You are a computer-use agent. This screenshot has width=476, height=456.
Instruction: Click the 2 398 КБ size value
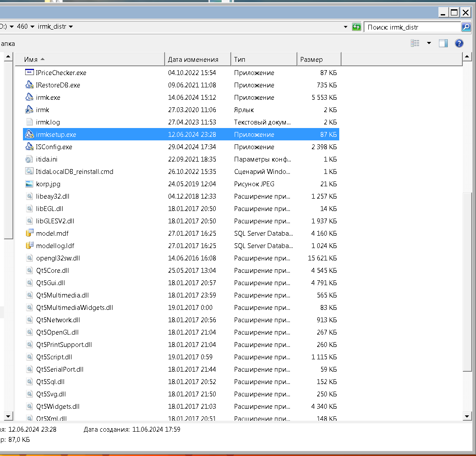324,147
